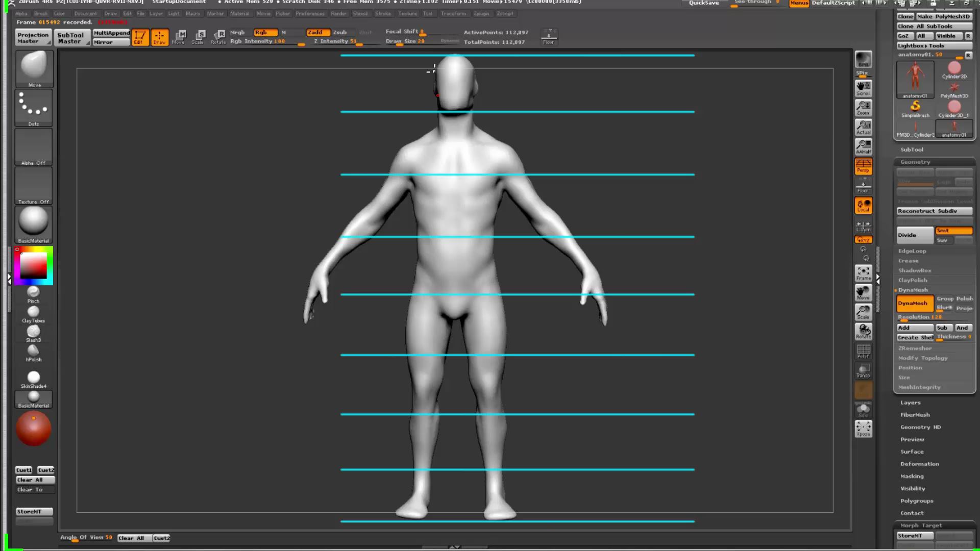
Task: Click the Xpose icon
Action: click(863, 429)
